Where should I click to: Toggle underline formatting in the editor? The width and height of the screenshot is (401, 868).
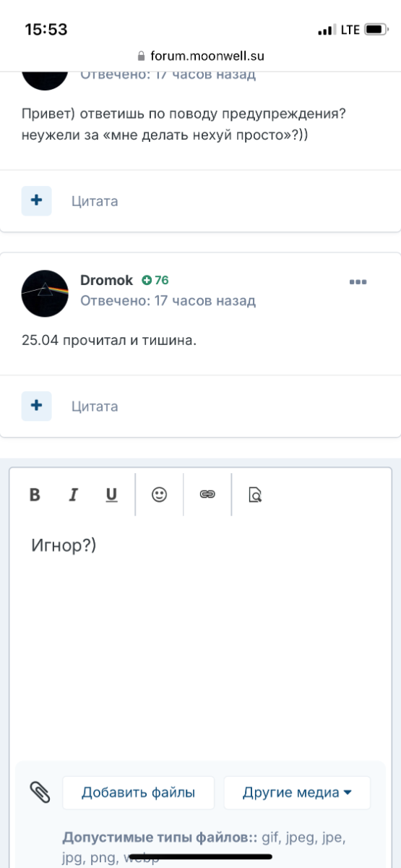[x=111, y=495]
